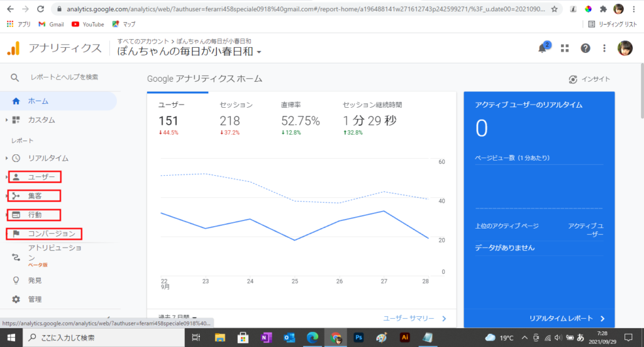
Task: Click the Google Analytics logo icon
Action: point(14,48)
